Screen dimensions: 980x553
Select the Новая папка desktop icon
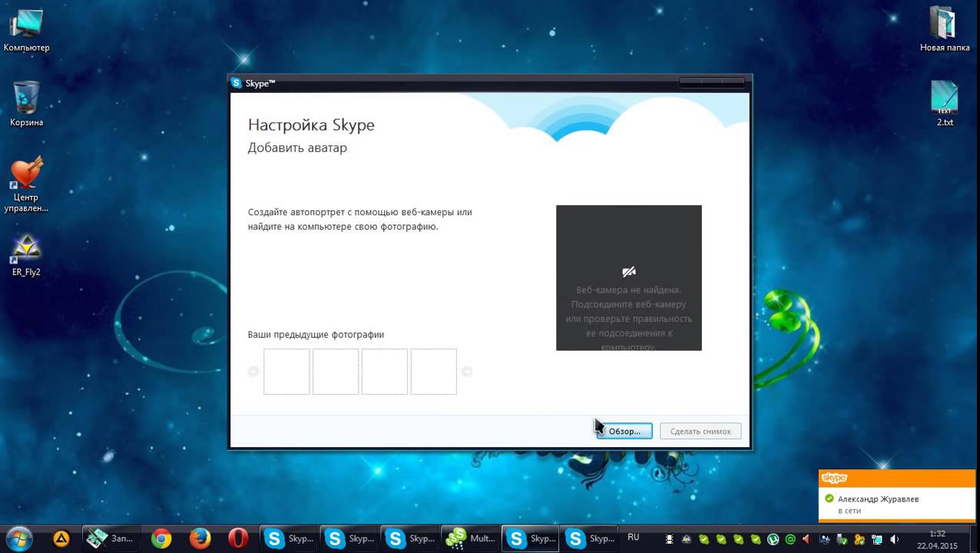[945, 28]
